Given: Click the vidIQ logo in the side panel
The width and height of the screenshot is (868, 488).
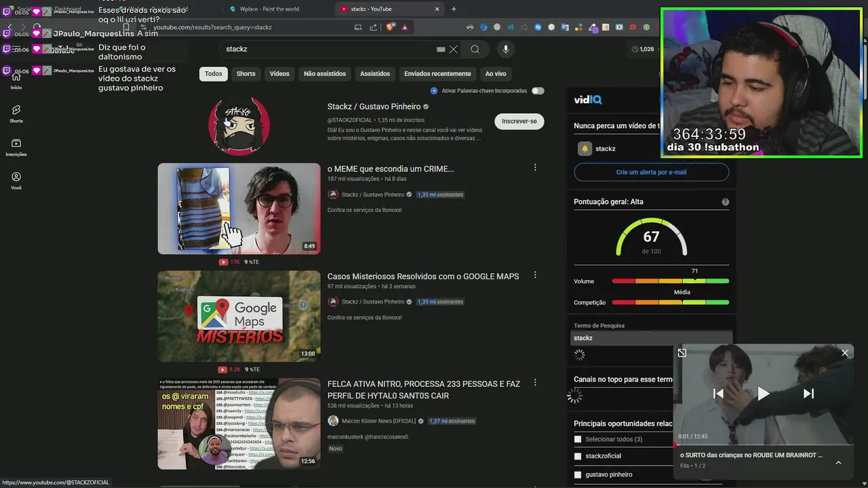Looking at the screenshot, I should tap(588, 100).
